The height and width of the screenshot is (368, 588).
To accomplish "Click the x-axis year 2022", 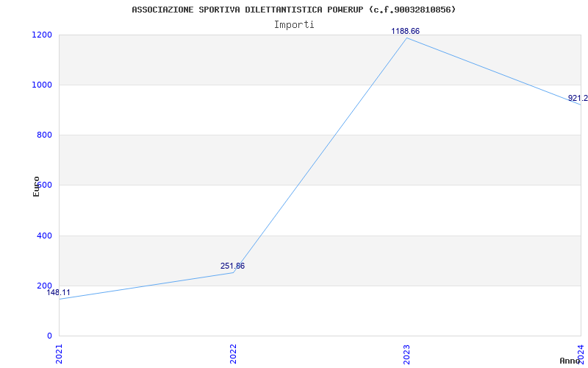I will tap(233, 354).
